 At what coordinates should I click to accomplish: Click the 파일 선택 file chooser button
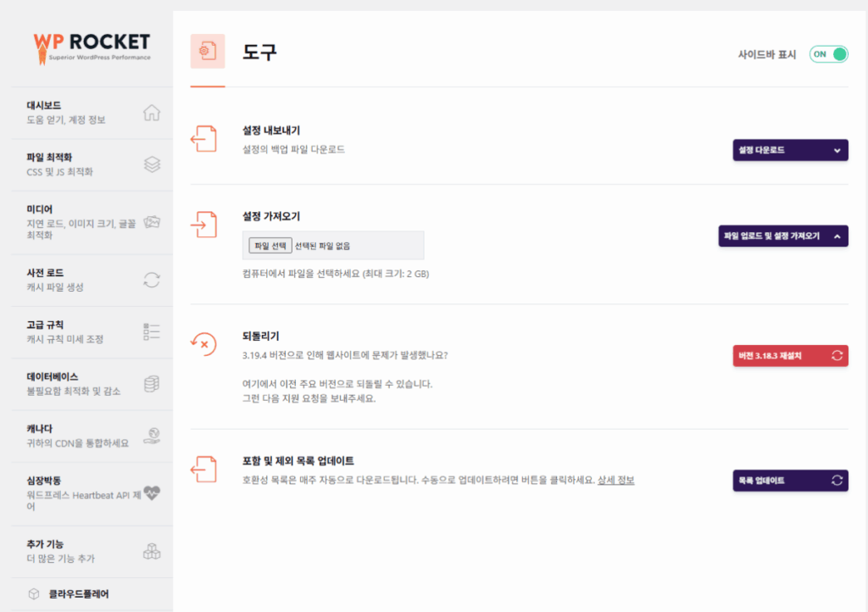[x=270, y=246]
